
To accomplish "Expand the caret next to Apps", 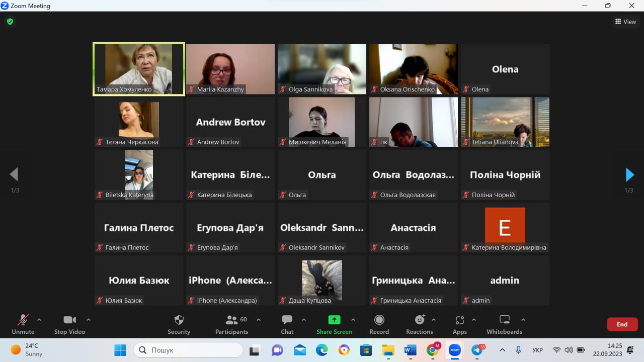I will pos(473,319).
